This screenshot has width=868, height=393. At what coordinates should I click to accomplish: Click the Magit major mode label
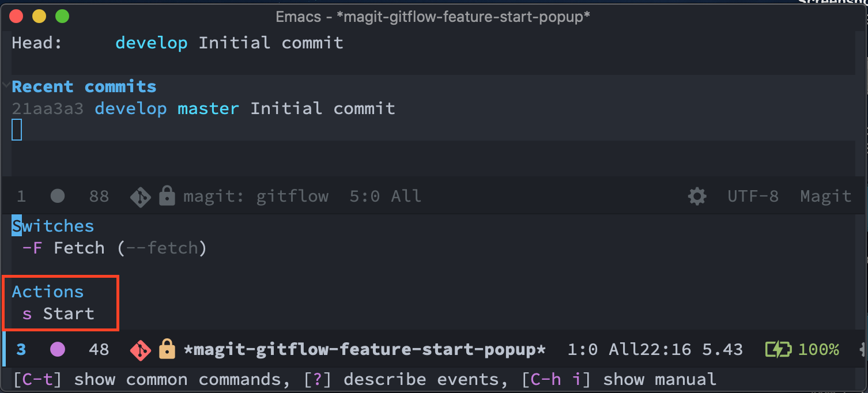[825, 197]
